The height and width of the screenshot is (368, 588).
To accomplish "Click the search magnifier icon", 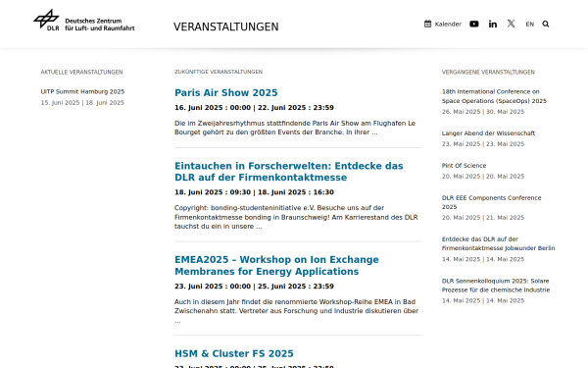I will (x=546, y=24).
